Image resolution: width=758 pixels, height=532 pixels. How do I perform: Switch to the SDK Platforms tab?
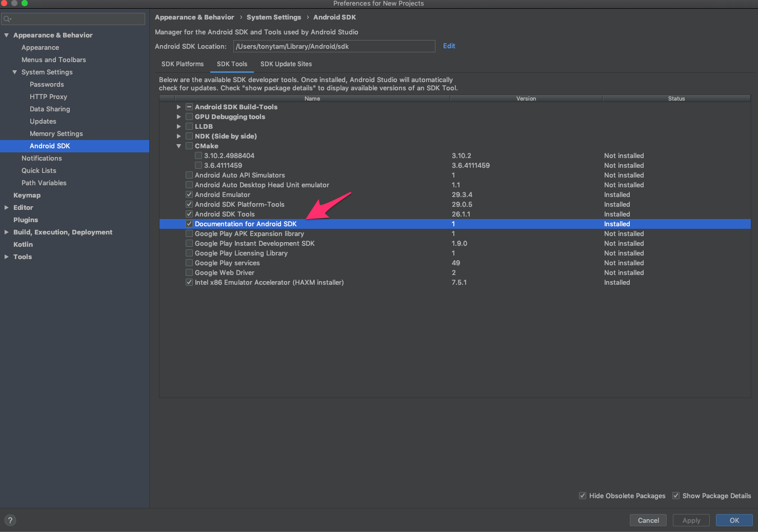coord(183,64)
